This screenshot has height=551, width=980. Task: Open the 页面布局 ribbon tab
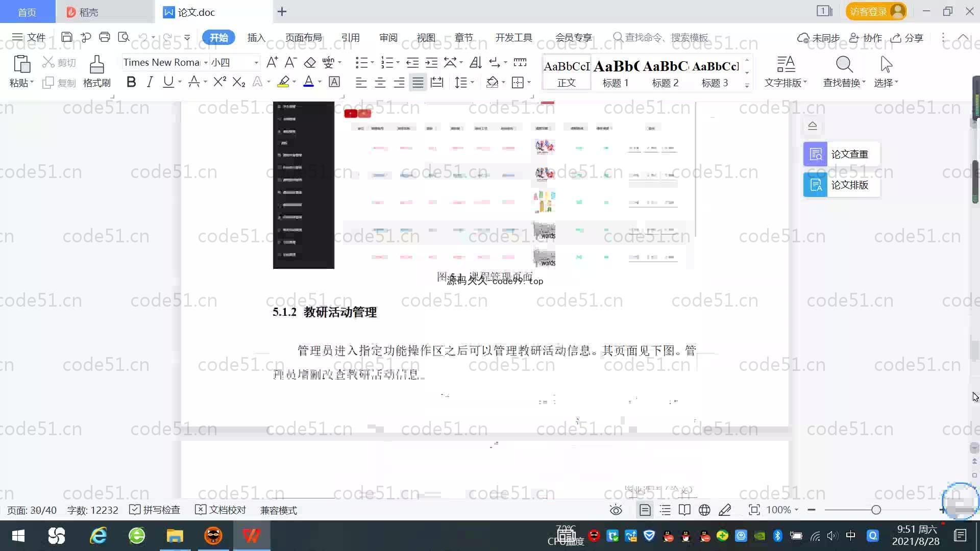click(x=303, y=38)
